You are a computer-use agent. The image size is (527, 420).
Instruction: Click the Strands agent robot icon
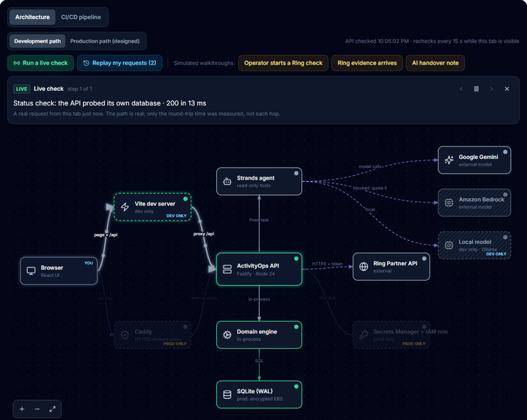click(x=227, y=182)
